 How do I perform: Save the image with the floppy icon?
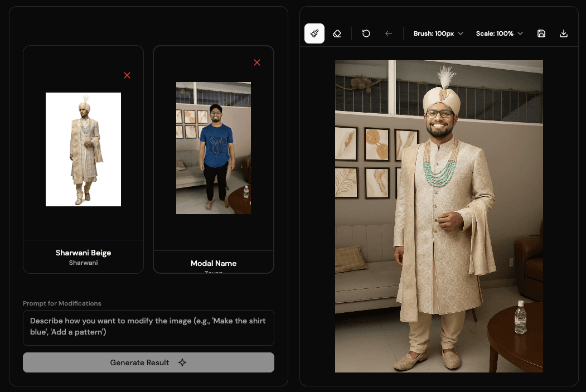pos(541,33)
